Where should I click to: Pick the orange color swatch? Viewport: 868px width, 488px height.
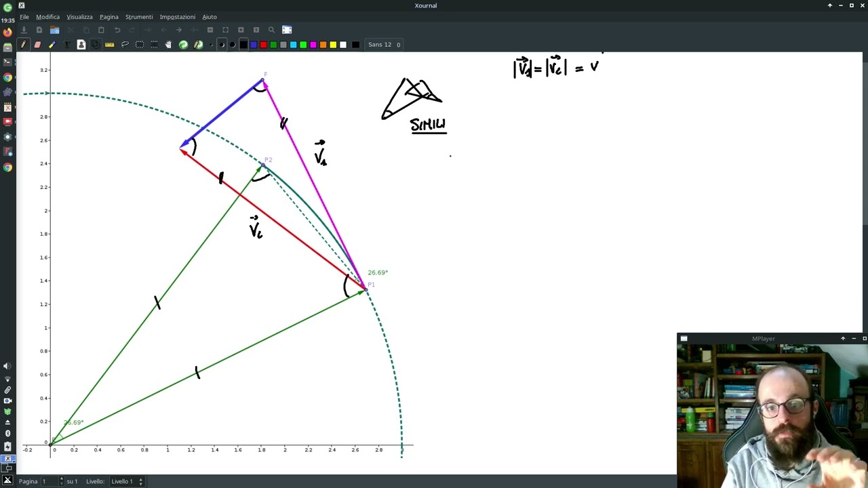click(x=323, y=45)
